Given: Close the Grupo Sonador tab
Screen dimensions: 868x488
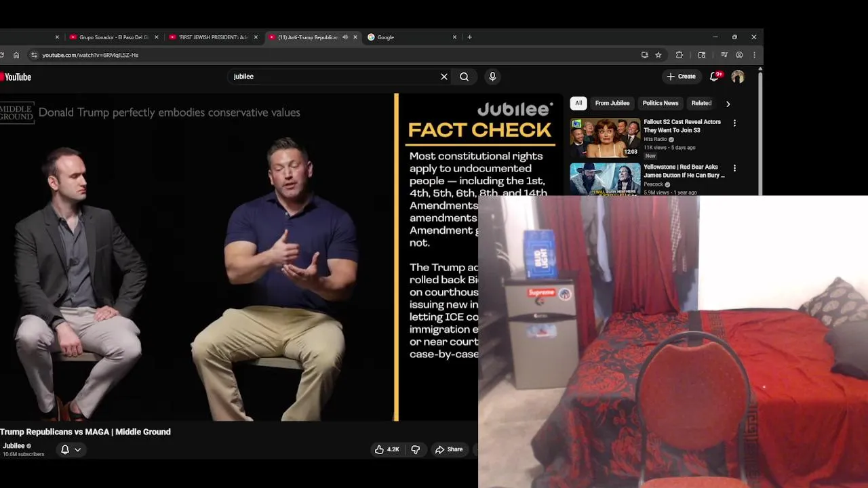Looking at the screenshot, I should (x=157, y=37).
